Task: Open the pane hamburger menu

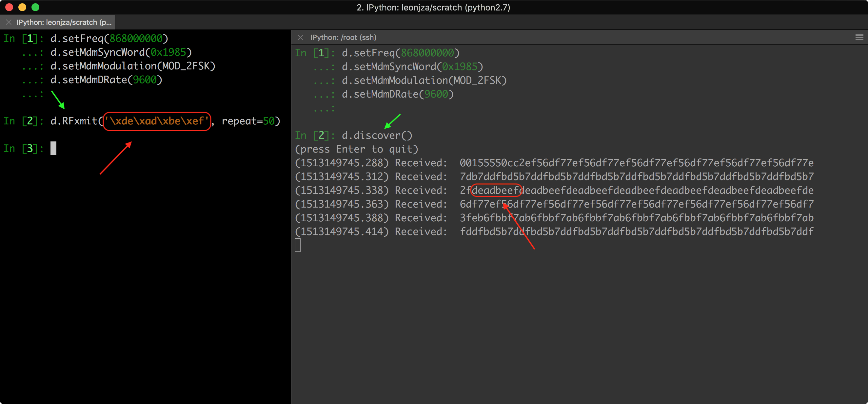Action: coord(859,37)
